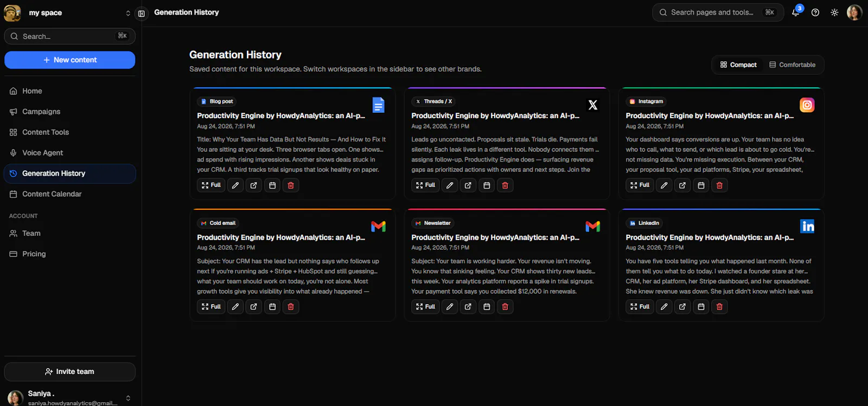Edit the Newsletter card

pos(450,307)
